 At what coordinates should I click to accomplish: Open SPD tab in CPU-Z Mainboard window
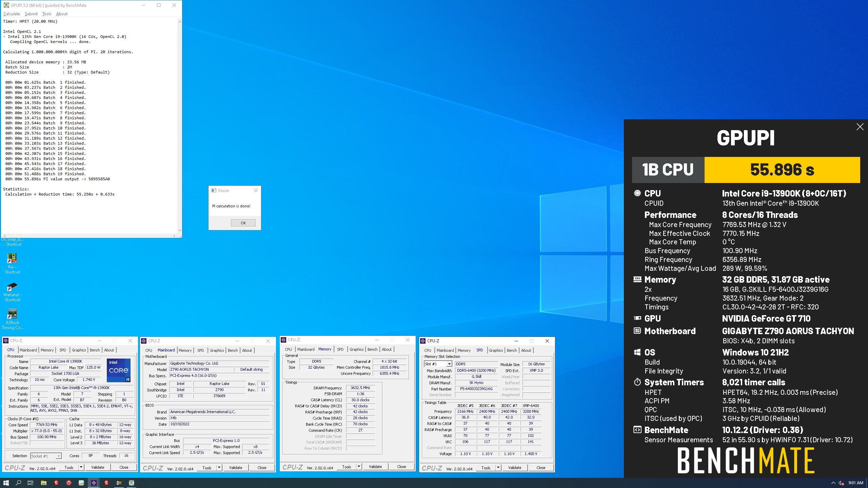pyautogui.click(x=201, y=350)
